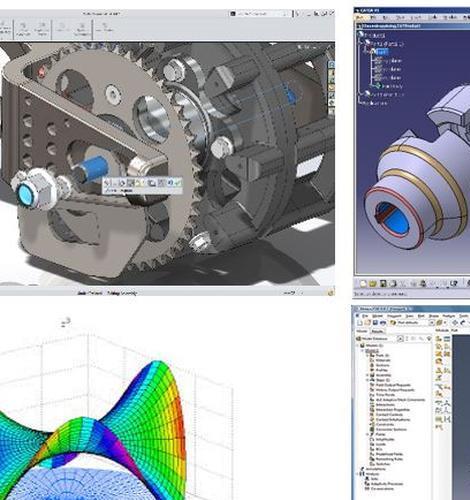The width and height of the screenshot is (470, 500).
Task: Click the What's This help icon in CATIA toolbar
Action: click(454, 284)
